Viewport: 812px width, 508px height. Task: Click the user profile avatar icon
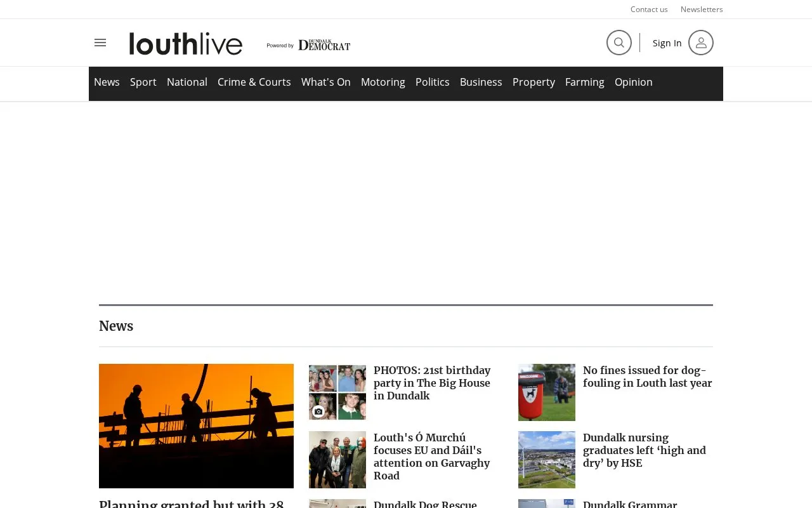click(701, 43)
